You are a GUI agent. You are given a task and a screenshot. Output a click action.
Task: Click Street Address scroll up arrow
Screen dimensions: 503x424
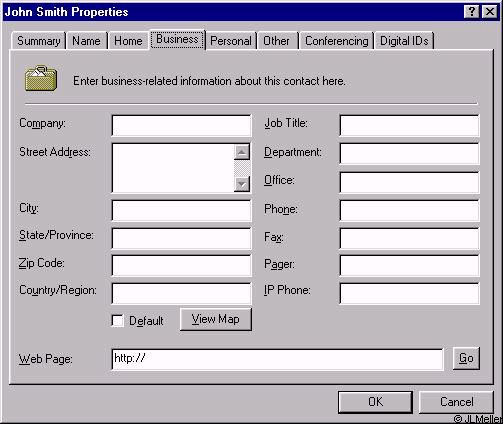click(x=242, y=152)
